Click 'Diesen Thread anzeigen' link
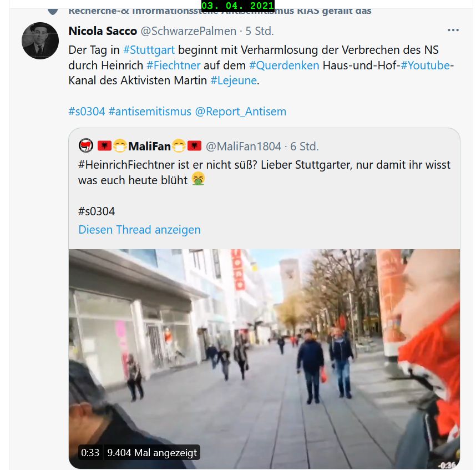476x470 pixels. point(140,230)
